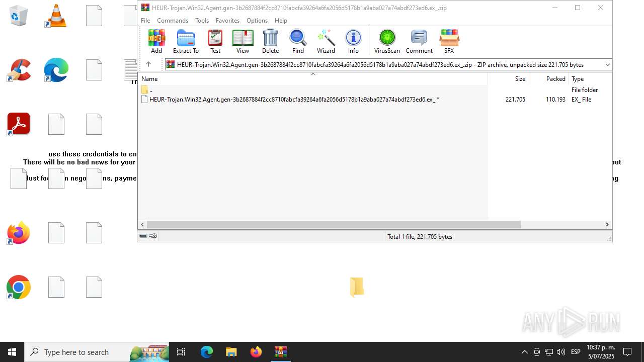Click the status bar key/lock icon
644x362 pixels.
pos(153,236)
